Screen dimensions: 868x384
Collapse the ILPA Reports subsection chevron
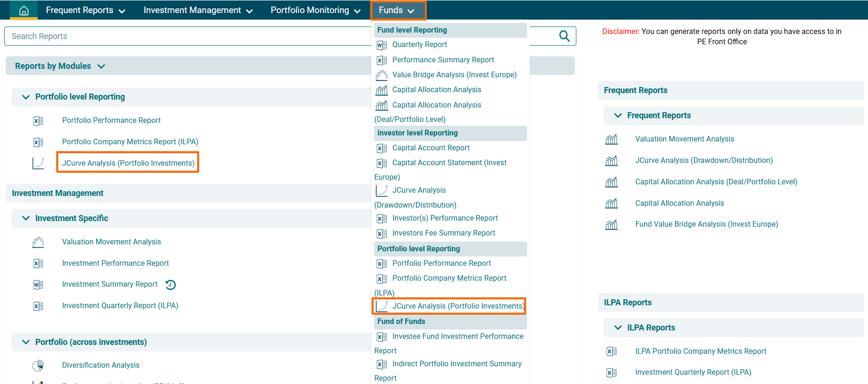tap(618, 328)
